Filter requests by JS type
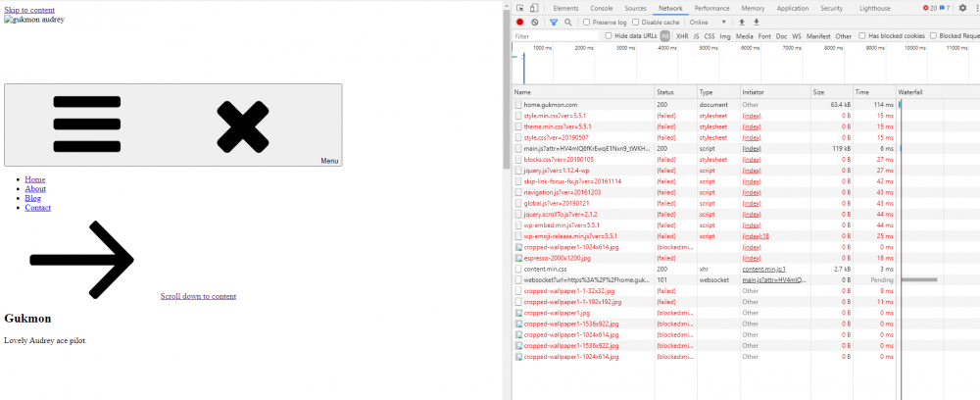 (696, 35)
